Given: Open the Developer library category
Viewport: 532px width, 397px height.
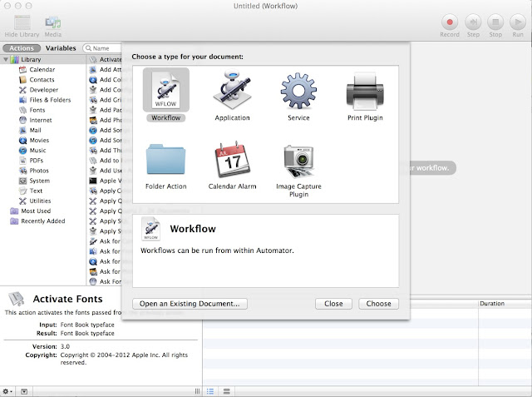Looking at the screenshot, I should [42, 90].
